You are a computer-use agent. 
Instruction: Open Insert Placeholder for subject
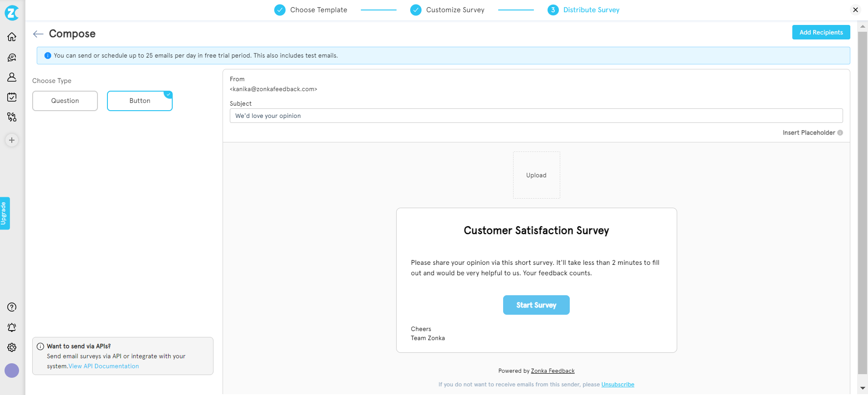pyautogui.click(x=809, y=133)
